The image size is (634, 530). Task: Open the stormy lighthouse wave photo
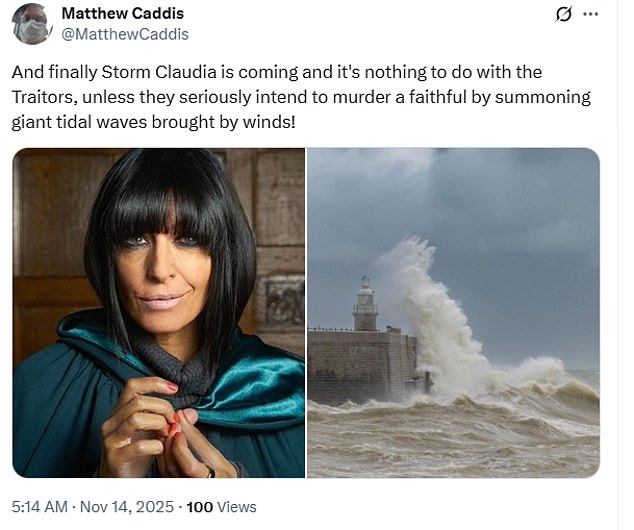click(453, 313)
